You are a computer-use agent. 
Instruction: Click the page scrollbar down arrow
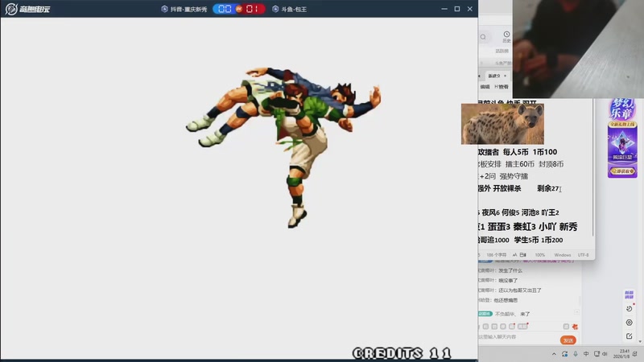point(640,341)
